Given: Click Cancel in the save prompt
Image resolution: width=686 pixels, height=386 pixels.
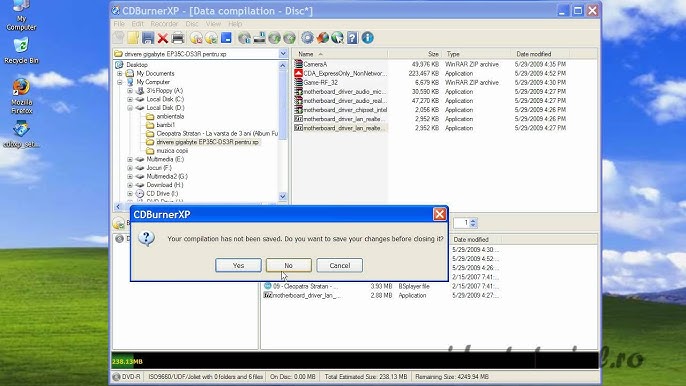Looking at the screenshot, I should point(340,265).
